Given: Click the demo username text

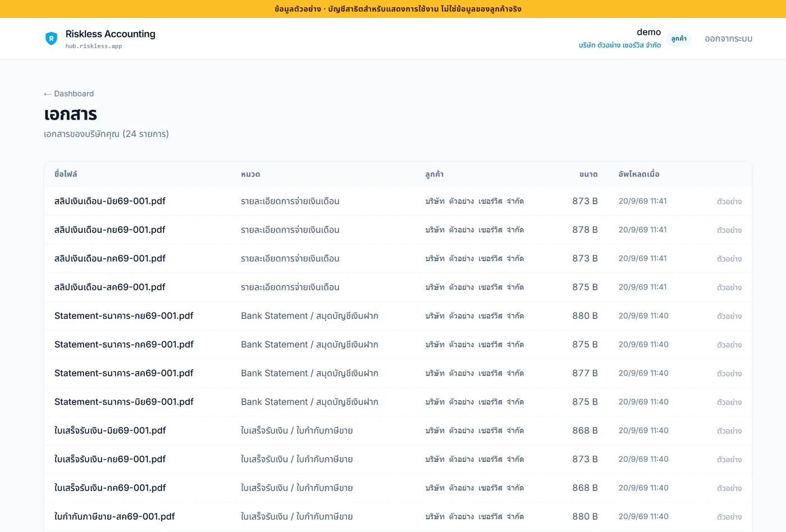Looking at the screenshot, I should tap(648, 32).
